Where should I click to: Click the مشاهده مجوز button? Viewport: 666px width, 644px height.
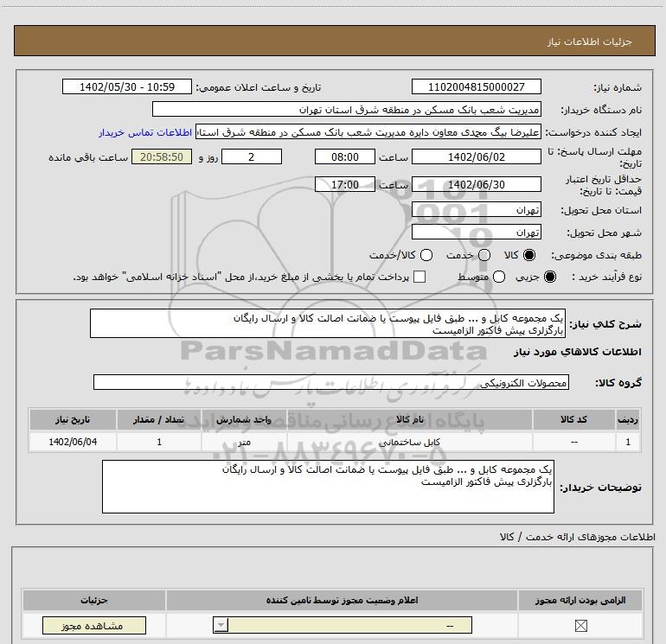click(94, 625)
